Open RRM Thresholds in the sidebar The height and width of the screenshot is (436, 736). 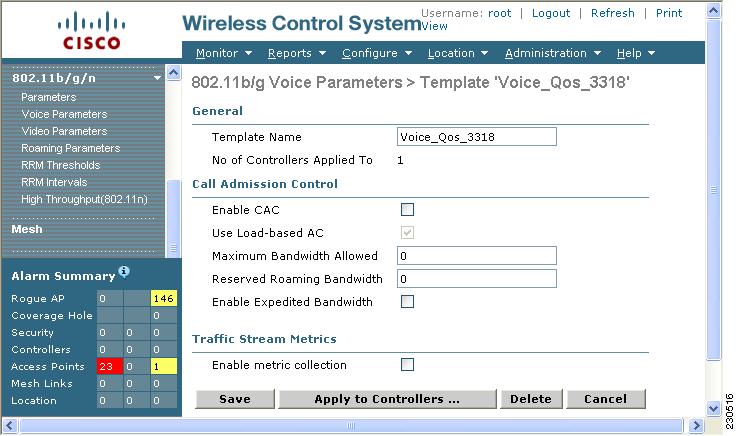[61, 165]
